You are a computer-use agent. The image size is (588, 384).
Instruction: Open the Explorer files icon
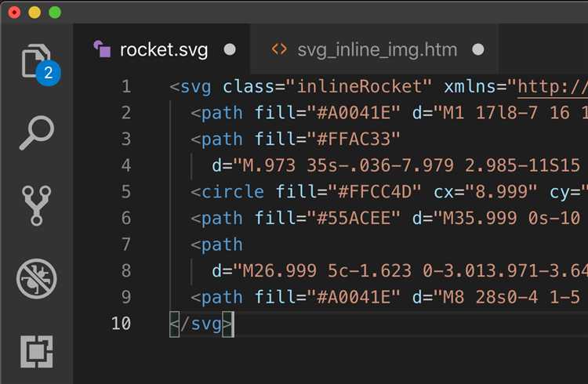point(35,62)
